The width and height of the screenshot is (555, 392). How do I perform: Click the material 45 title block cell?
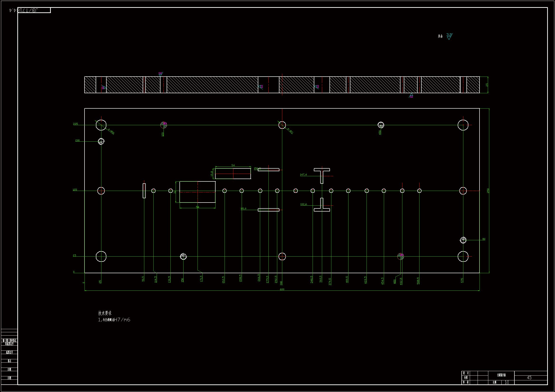[529, 378]
